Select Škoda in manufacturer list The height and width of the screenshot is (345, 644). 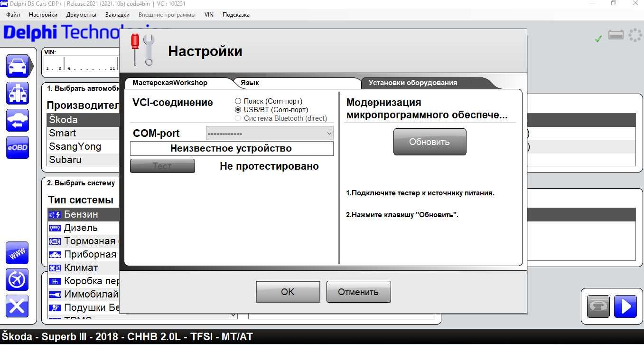pyautogui.click(x=83, y=120)
